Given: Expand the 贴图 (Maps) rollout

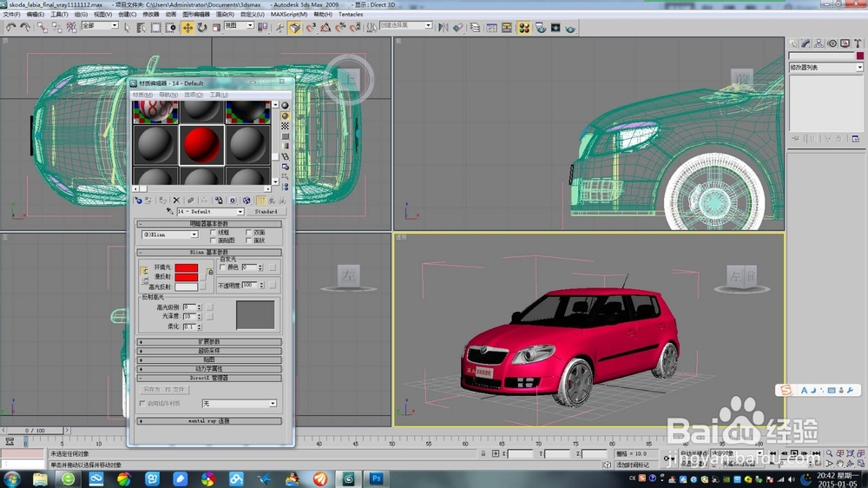Looking at the screenshot, I should coord(209,359).
